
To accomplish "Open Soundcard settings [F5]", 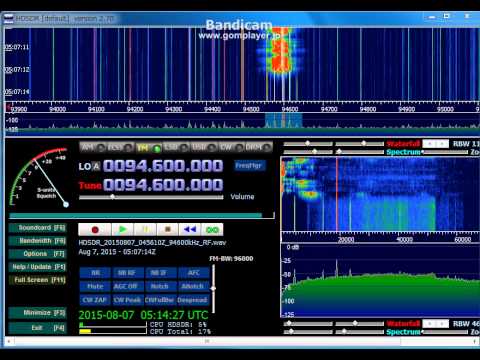I will pyautogui.click(x=38, y=228).
